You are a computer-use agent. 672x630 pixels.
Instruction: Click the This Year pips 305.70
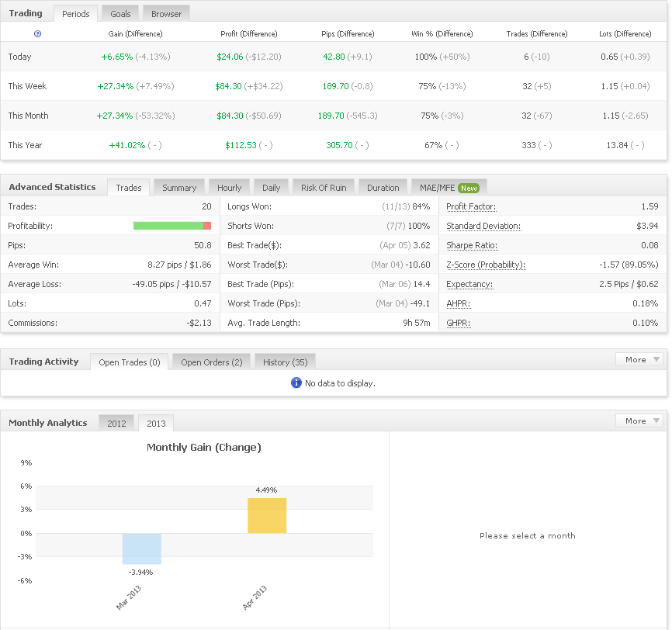click(x=339, y=145)
